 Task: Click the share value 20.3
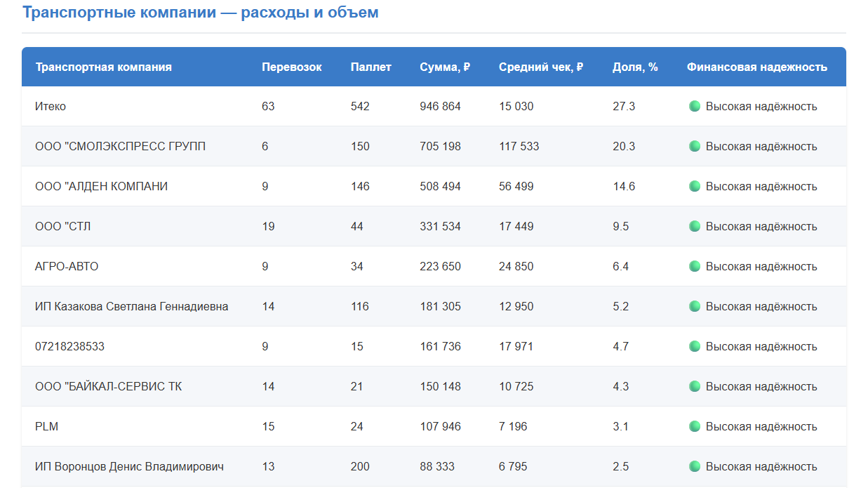coord(624,146)
